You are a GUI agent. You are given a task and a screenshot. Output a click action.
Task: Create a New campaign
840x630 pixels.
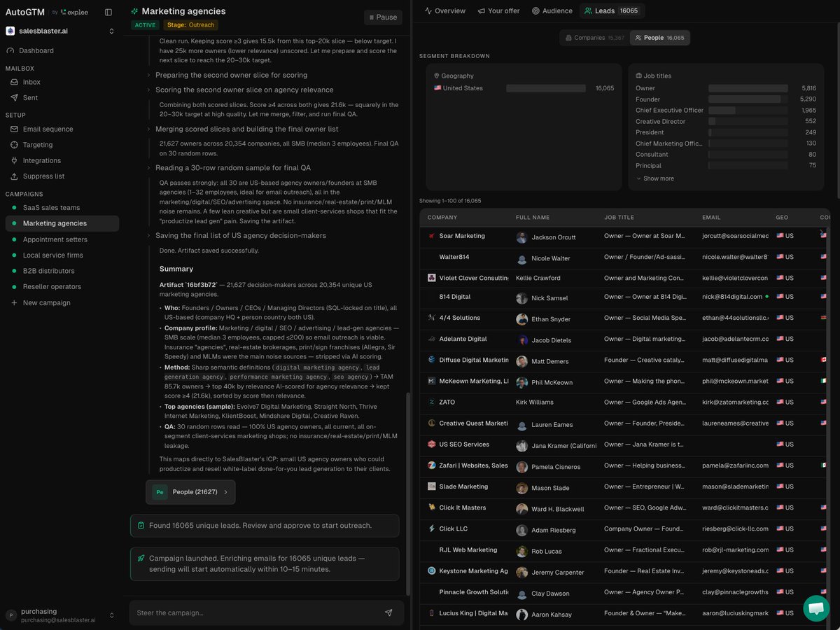point(46,303)
